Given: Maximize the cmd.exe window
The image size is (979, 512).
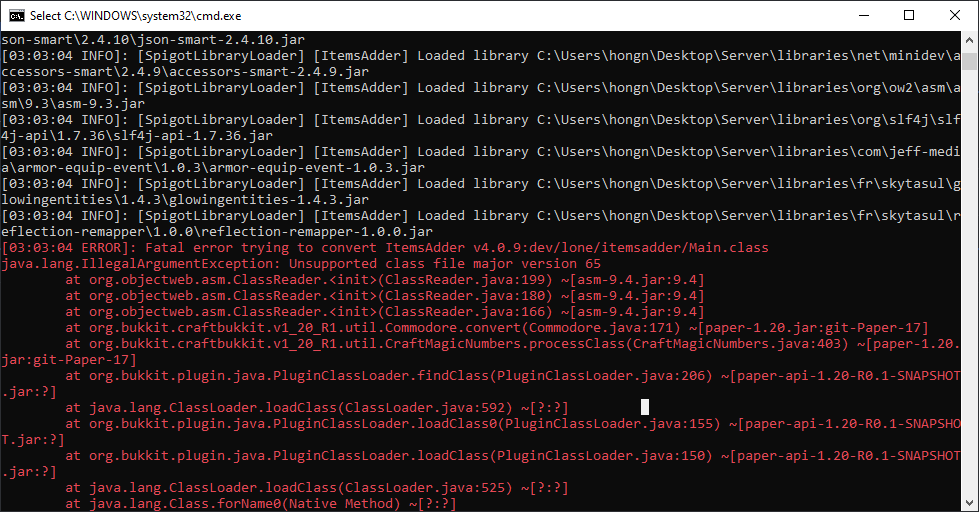Looking at the screenshot, I should [x=909, y=16].
